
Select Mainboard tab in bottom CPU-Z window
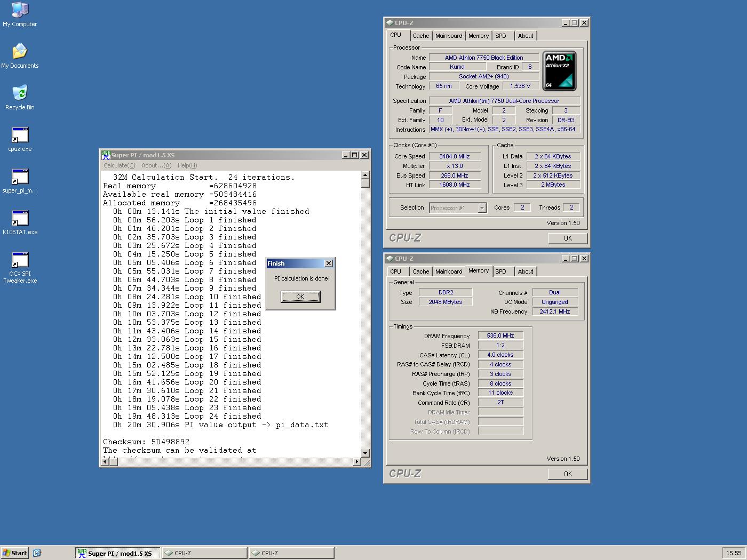(x=449, y=271)
